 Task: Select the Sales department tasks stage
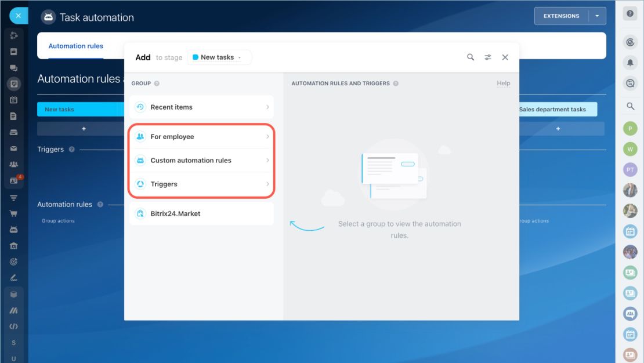pyautogui.click(x=558, y=109)
